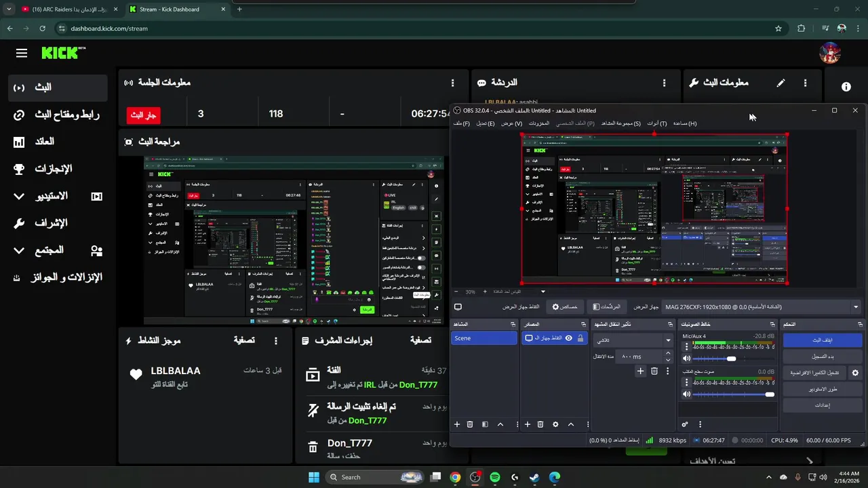Image resolution: width=868 pixels, height=488 pixels.
Task: Add a source with OBS sources plus icon
Action: [528, 424]
